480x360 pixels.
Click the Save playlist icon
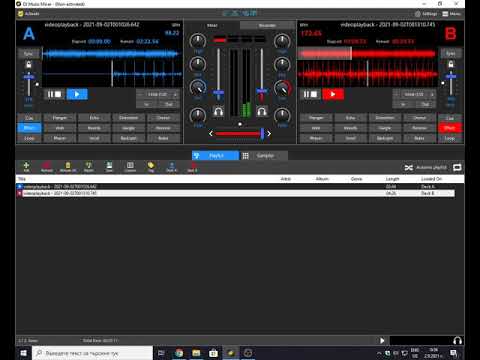pos(109,166)
